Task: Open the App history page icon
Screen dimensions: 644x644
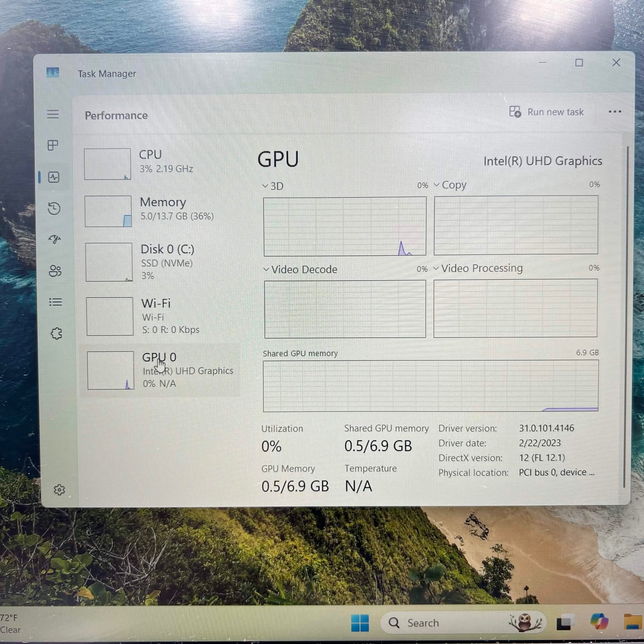Action: [54, 209]
